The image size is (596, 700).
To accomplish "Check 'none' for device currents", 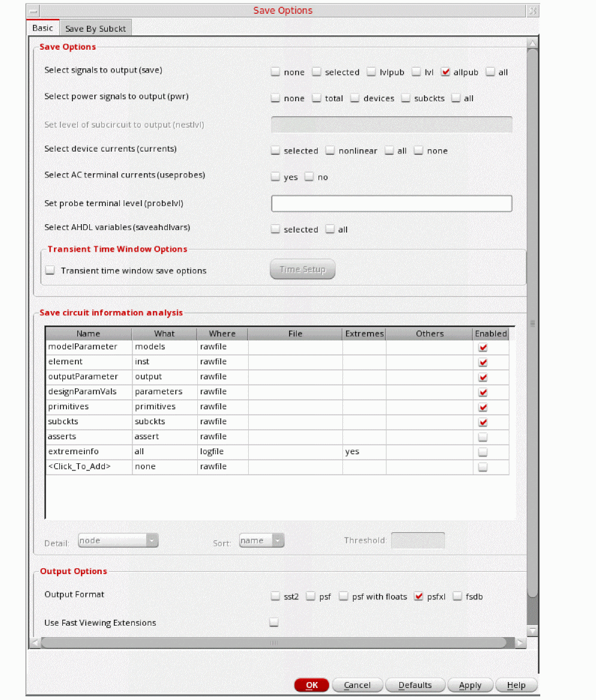I will click(x=418, y=150).
